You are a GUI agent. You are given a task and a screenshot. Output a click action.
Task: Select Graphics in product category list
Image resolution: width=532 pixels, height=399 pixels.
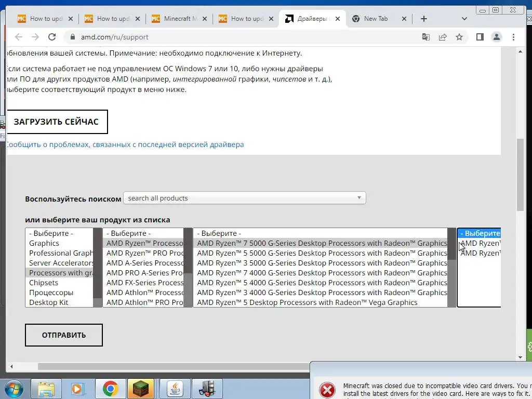click(59, 243)
